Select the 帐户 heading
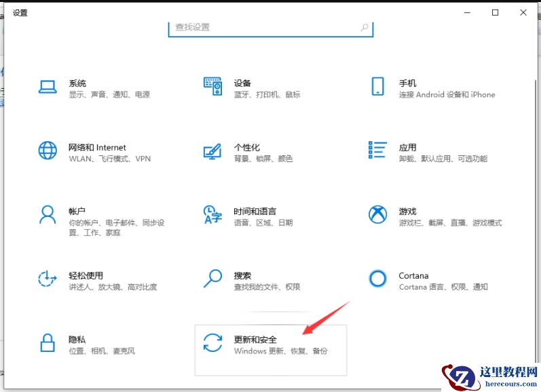Image resolution: width=541 pixels, height=392 pixels. [x=77, y=212]
